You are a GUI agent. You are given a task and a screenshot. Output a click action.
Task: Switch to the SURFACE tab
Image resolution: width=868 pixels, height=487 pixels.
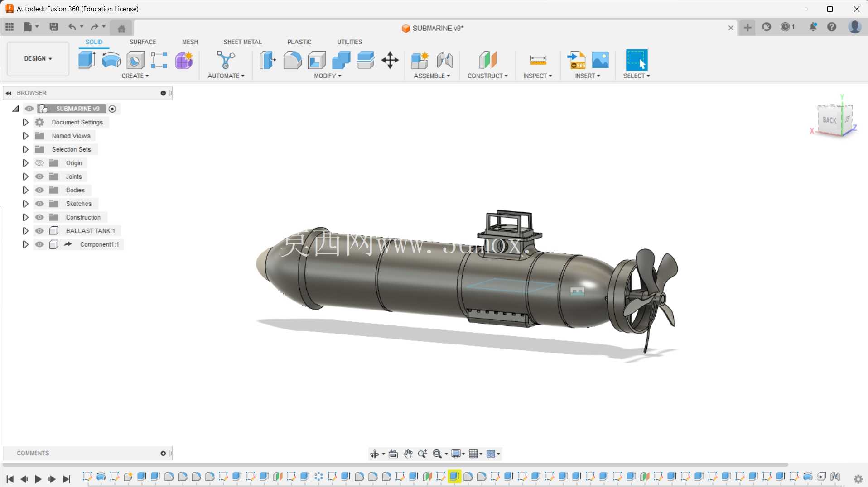(x=143, y=42)
